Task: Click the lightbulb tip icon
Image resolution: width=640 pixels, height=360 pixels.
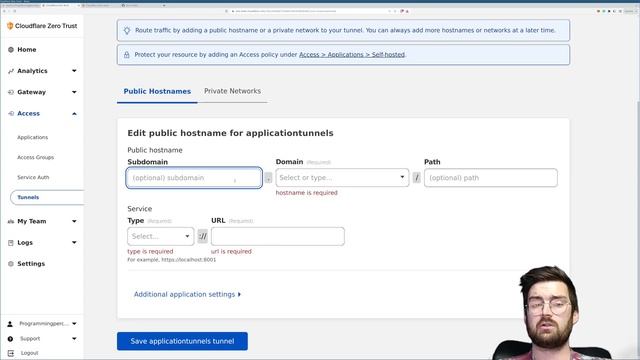Action: pyautogui.click(x=127, y=31)
